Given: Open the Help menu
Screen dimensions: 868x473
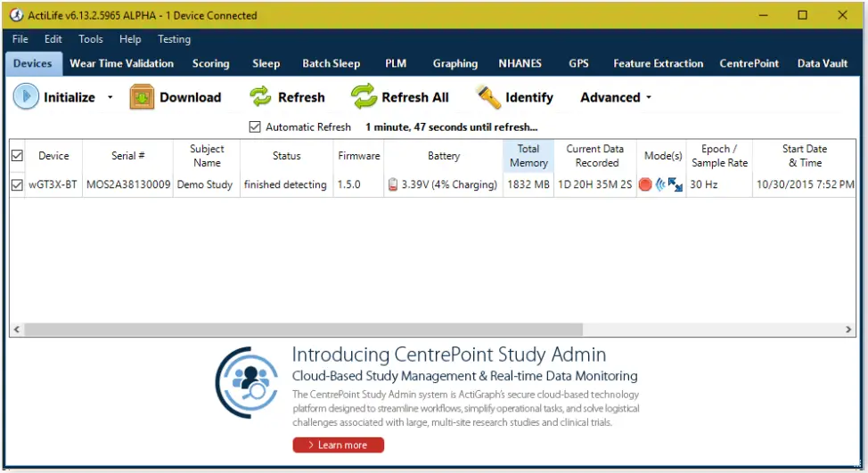Looking at the screenshot, I should (130, 39).
